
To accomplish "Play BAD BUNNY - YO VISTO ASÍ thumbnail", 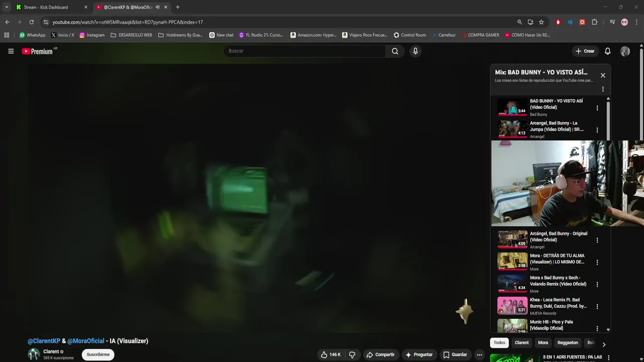I will pyautogui.click(x=512, y=108).
